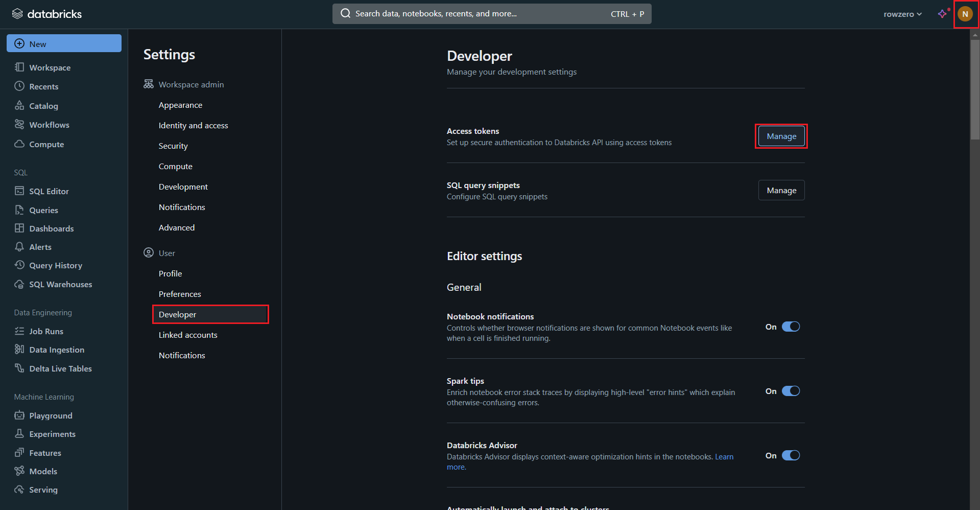The image size is (980, 510).
Task: Open the Linked accounts settings
Action: pos(187,335)
